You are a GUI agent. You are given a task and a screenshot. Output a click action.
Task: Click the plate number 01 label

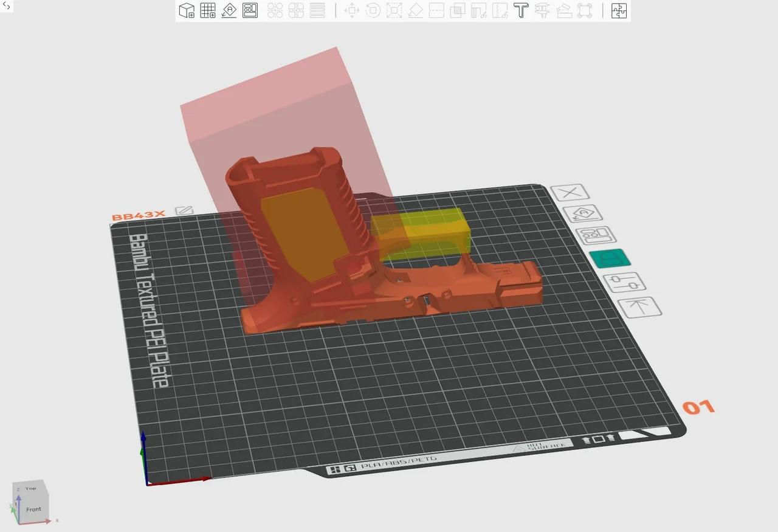pyautogui.click(x=698, y=407)
